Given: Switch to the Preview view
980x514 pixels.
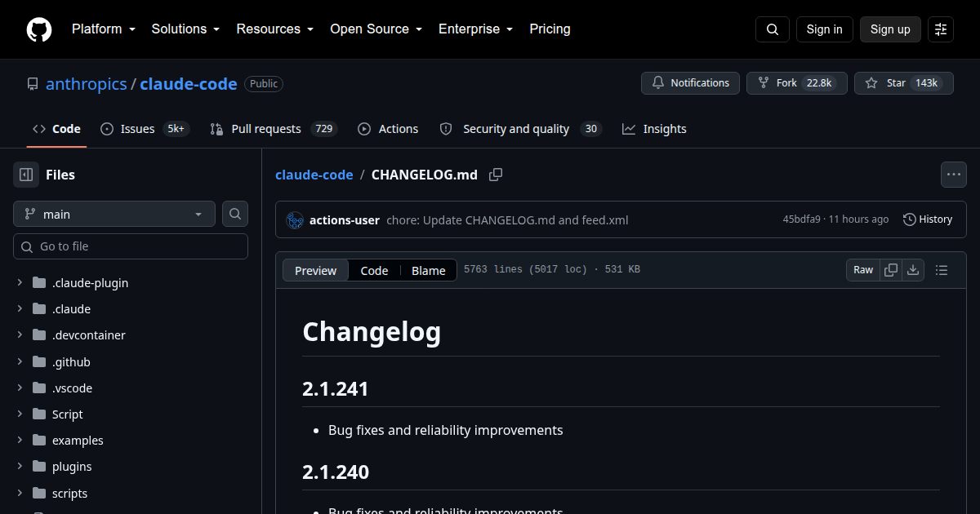Looking at the screenshot, I should pyautogui.click(x=316, y=271).
